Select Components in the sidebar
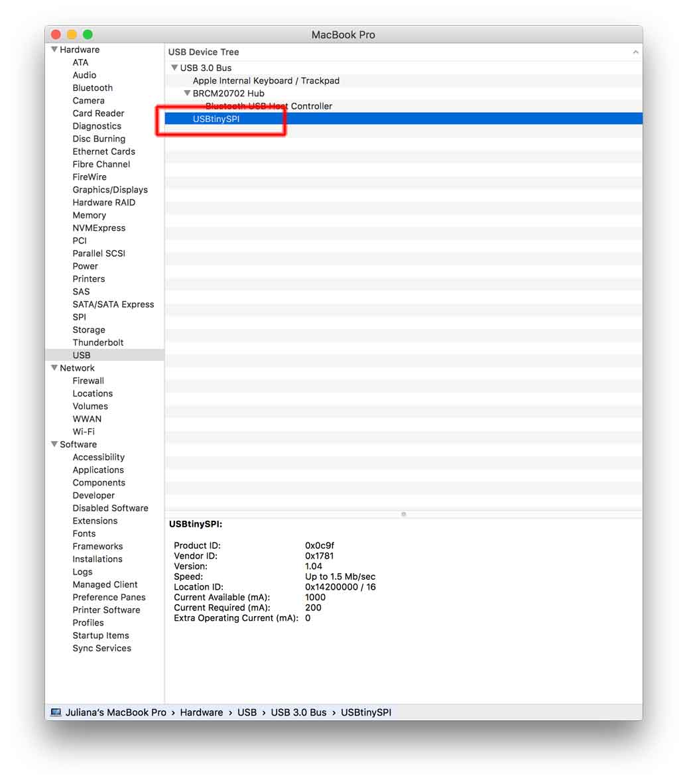The height and width of the screenshot is (784, 687). 99,482
